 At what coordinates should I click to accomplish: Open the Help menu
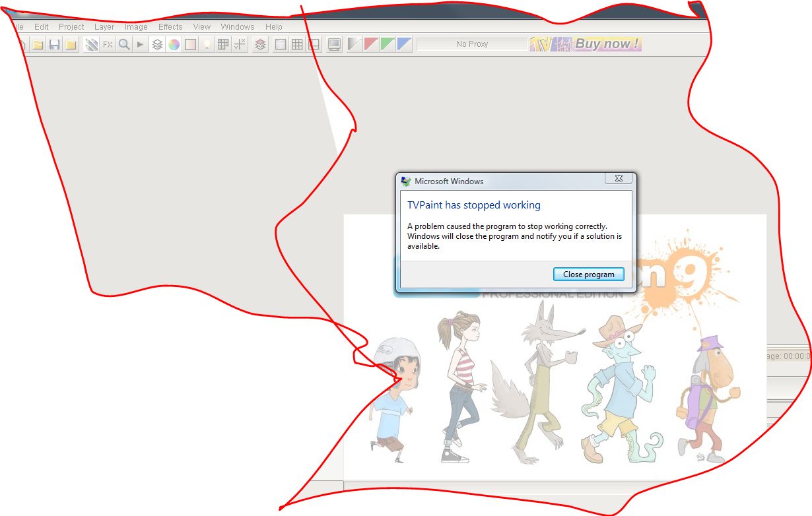[x=274, y=27]
